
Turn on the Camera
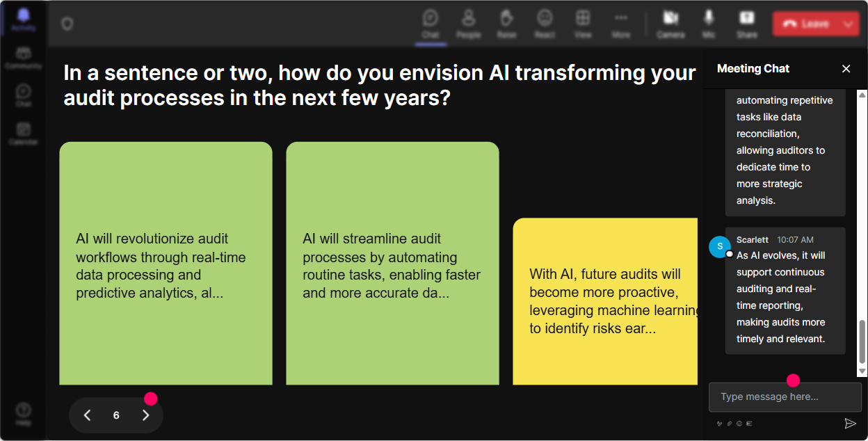pyautogui.click(x=670, y=24)
